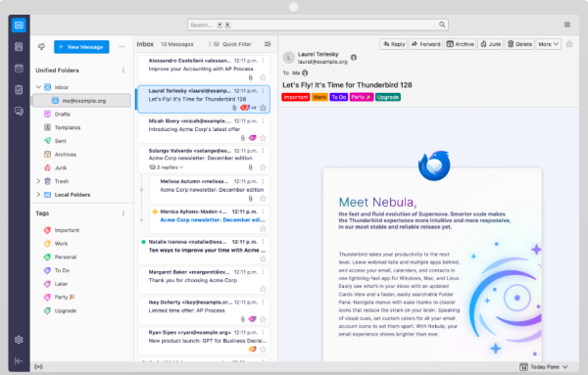
Task: Click the Get Messages cloud icon
Action: (41, 47)
